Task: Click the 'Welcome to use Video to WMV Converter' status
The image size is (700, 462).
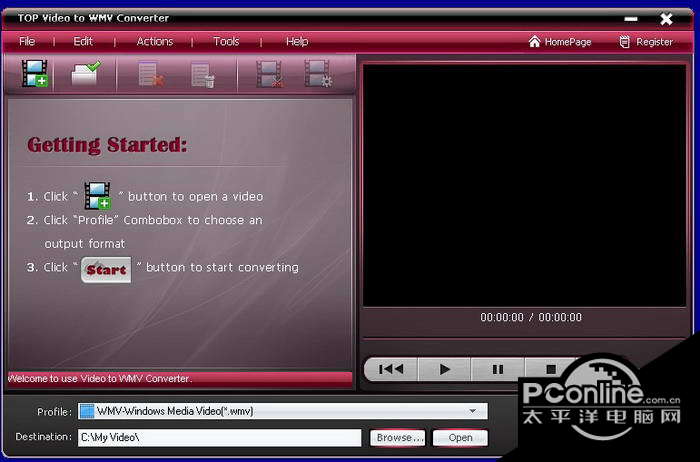Action: (x=100, y=379)
